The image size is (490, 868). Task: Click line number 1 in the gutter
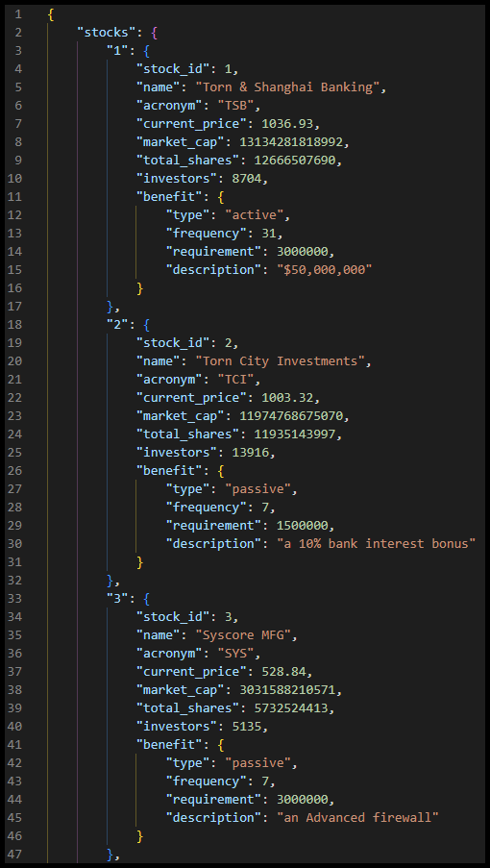coord(19,13)
